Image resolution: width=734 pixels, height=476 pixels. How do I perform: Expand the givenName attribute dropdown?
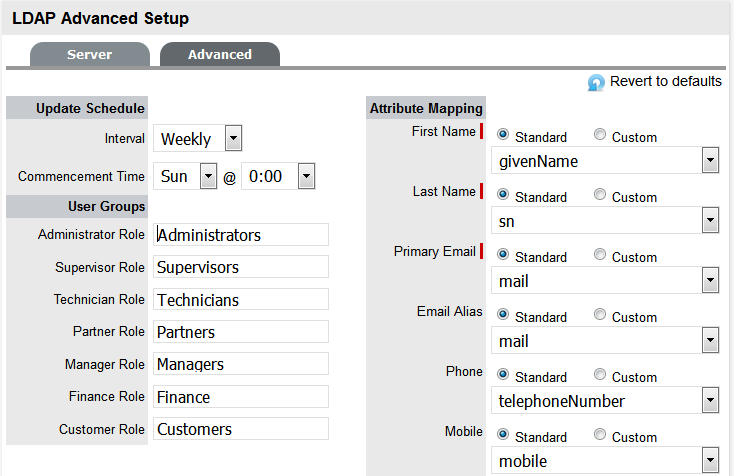tap(709, 161)
